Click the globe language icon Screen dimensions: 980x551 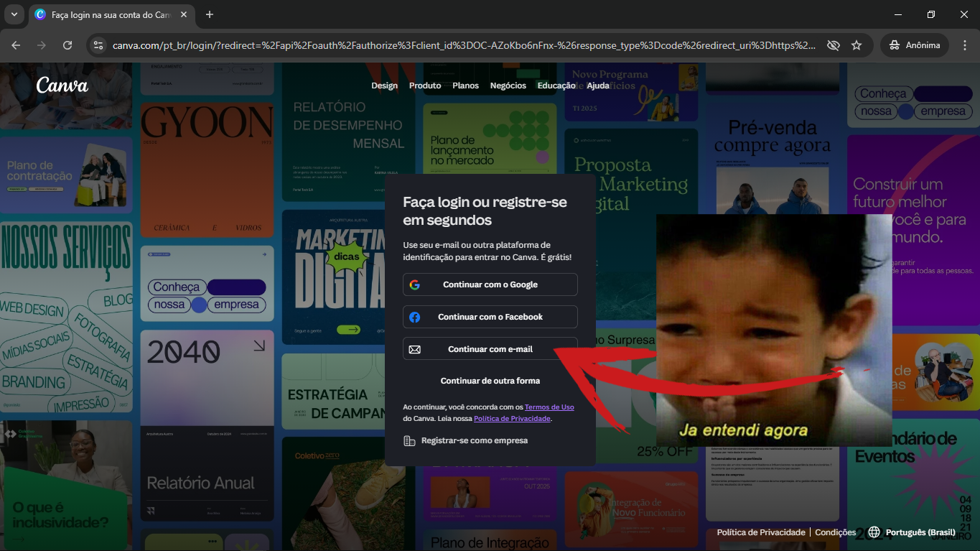point(874,532)
